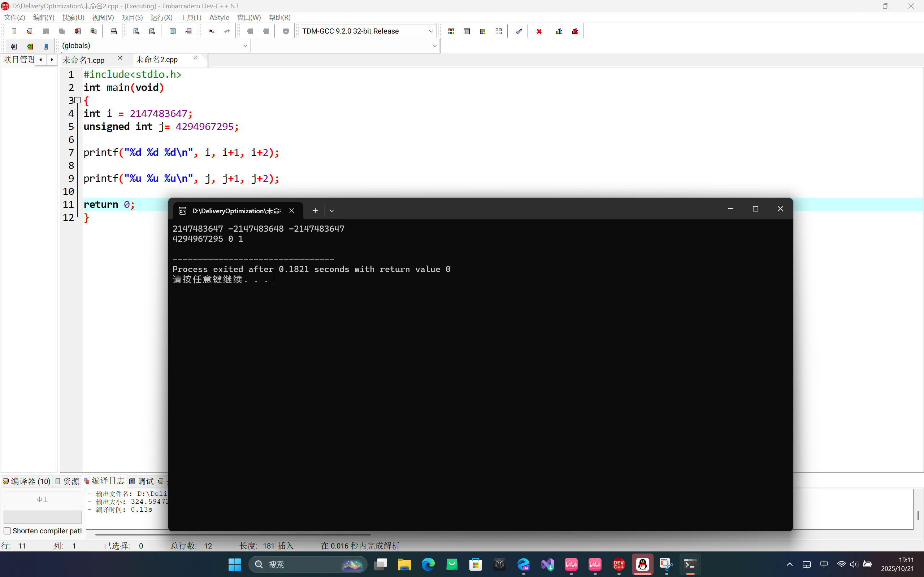The width and height of the screenshot is (924, 577).
Task: Open Dev-C++ icon in the taskbar
Action: click(x=619, y=564)
